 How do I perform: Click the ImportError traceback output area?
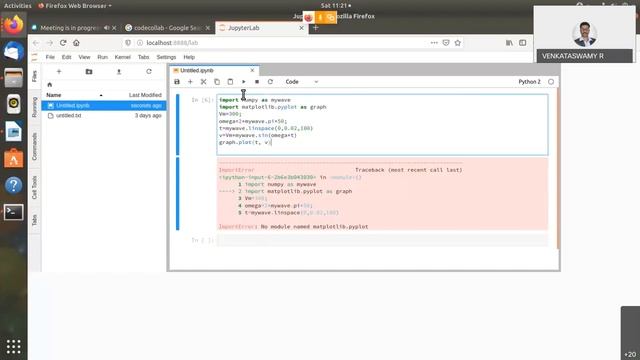pos(382,194)
